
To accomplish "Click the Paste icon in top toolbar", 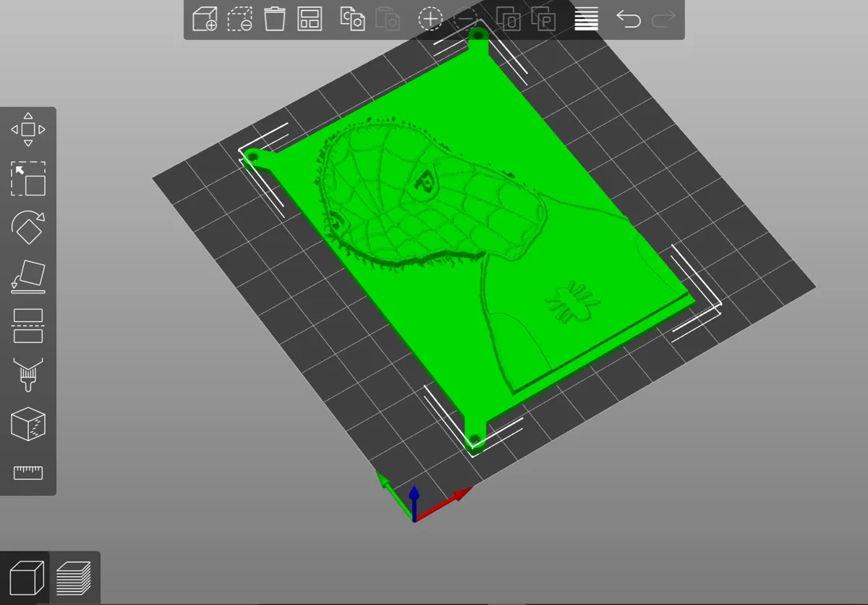I will (388, 19).
